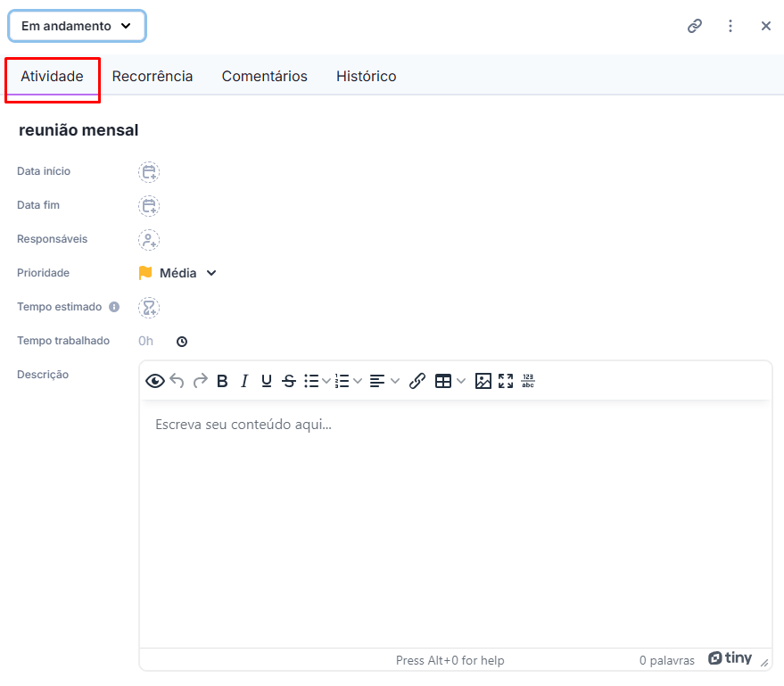This screenshot has height=686, width=784.
Task: Toggle the preview eye icon in the editor
Action: click(155, 381)
